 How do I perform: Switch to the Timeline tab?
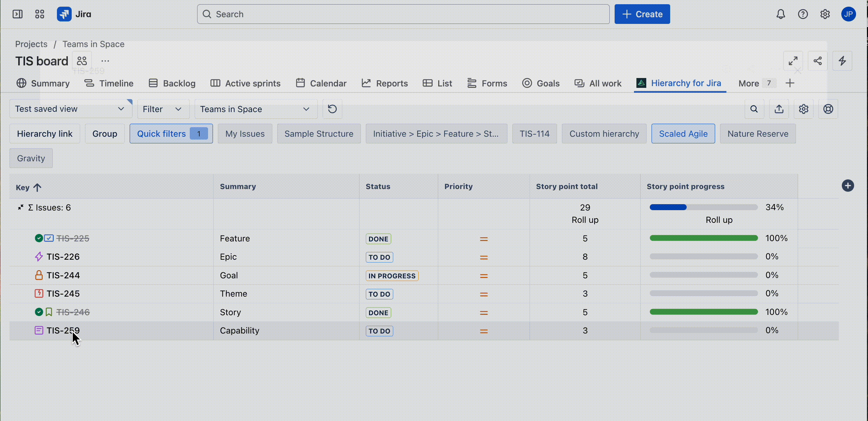pyautogui.click(x=109, y=83)
